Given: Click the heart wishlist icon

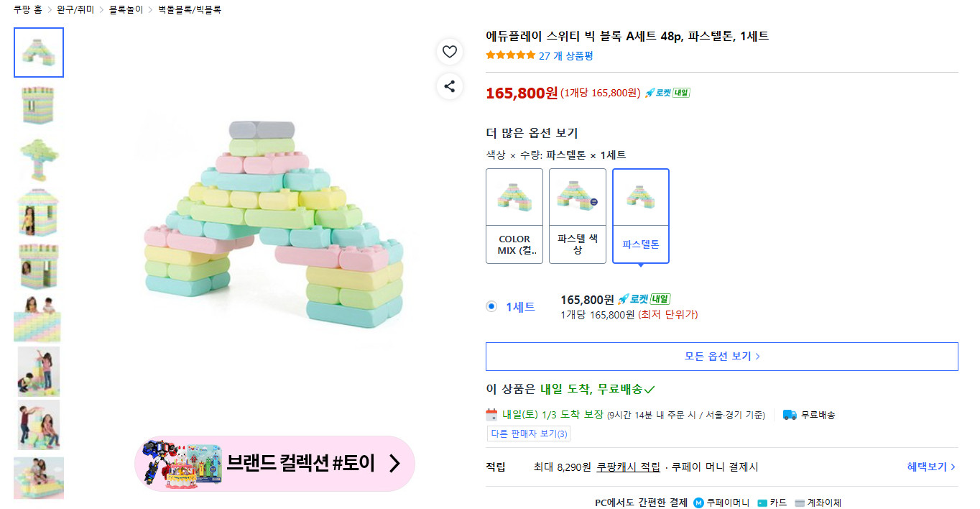Looking at the screenshot, I should coord(450,52).
